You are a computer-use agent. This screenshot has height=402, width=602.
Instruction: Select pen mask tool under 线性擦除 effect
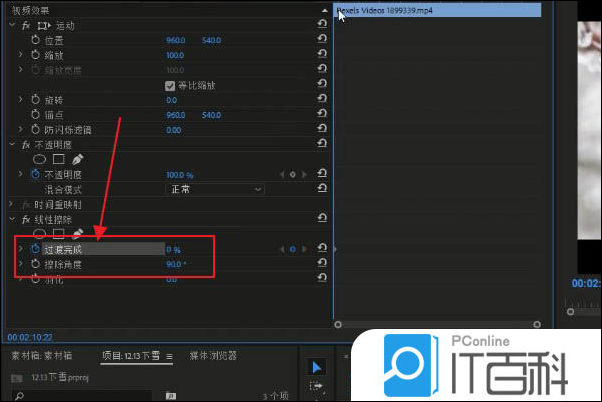(77, 233)
